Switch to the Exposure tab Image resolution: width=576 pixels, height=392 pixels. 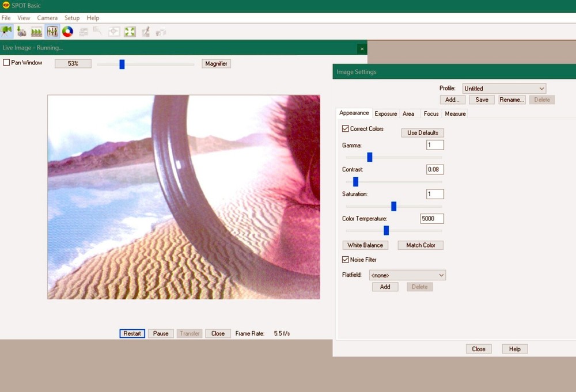(x=385, y=113)
